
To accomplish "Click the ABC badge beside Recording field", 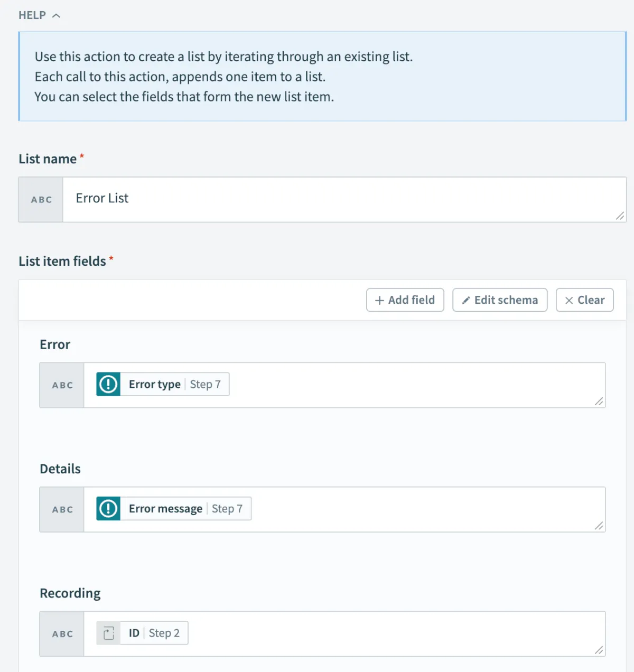I will click(x=62, y=634).
